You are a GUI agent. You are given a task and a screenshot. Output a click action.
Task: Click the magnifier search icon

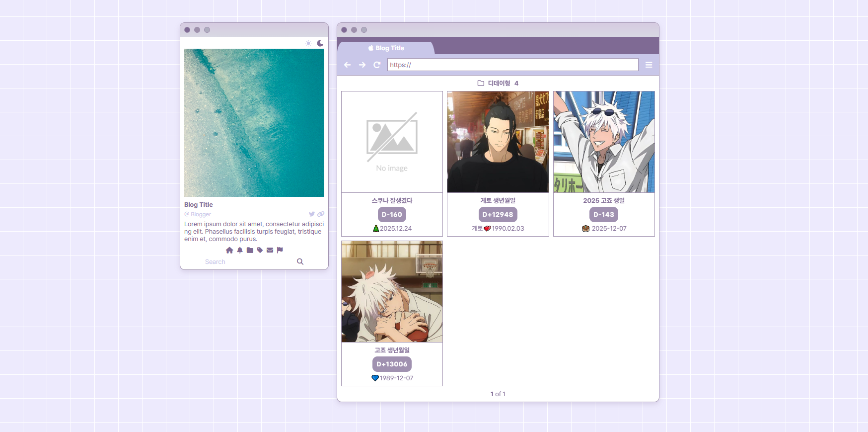click(x=300, y=261)
